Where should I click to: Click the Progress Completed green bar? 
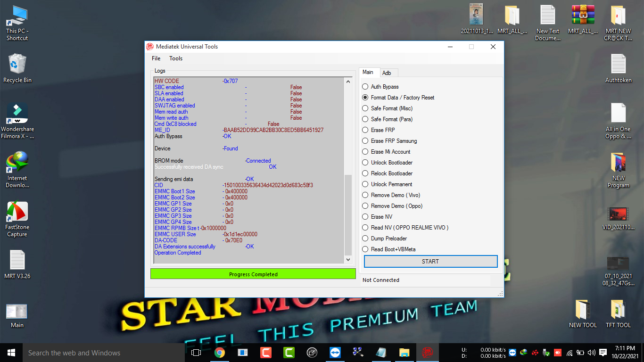pos(253,274)
